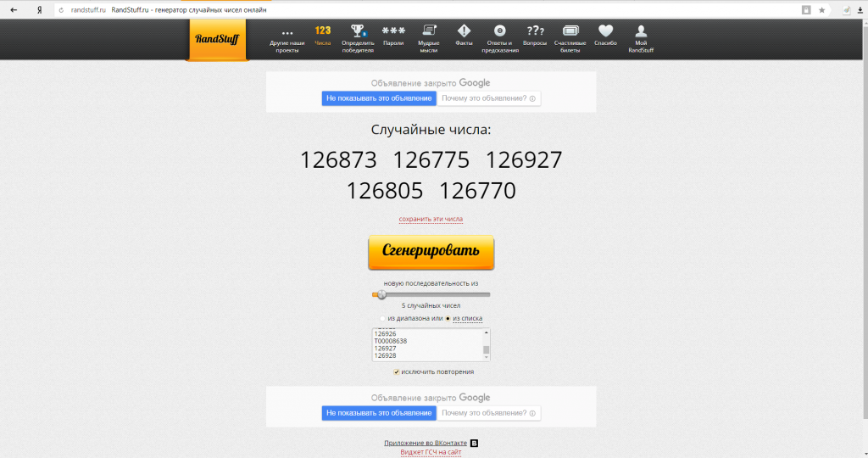Image resolution: width=868 pixels, height=458 pixels.
Task: Click generated number 126770
Action: [478, 191]
